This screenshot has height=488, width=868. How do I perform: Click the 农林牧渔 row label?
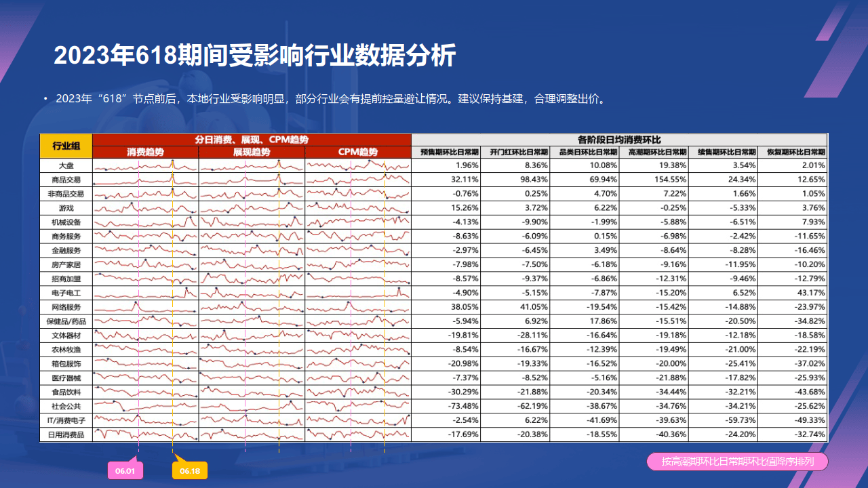66,350
